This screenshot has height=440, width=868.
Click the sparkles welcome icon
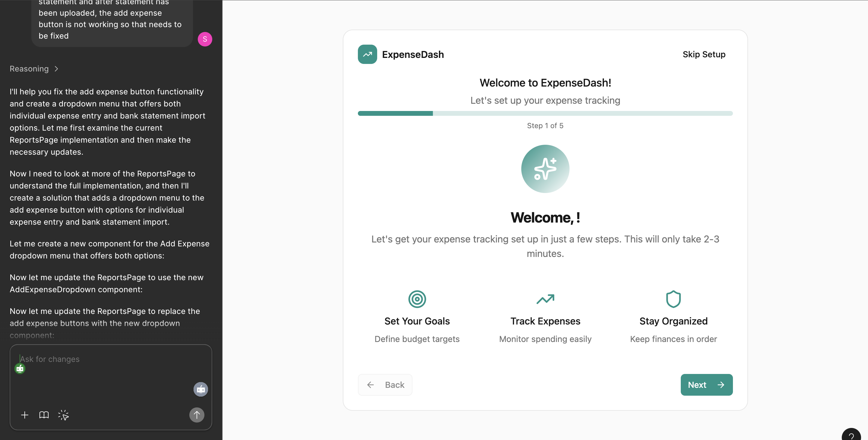pos(545,169)
